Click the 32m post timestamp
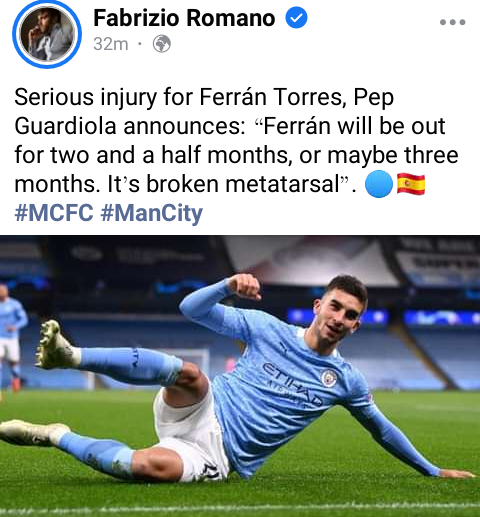This screenshot has width=480, height=517. [x=111, y=44]
